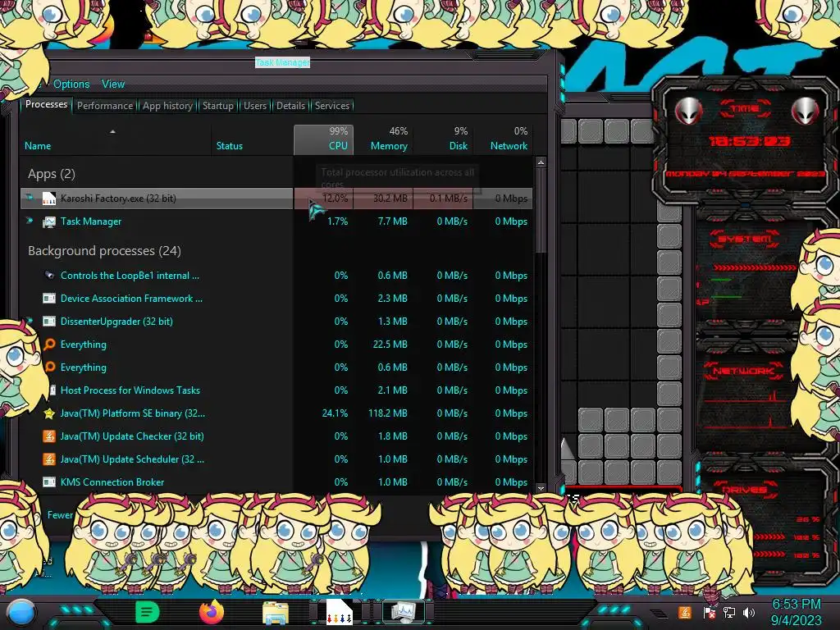Click the 118.2 MB memory value
This screenshot has width=840, height=630.
point(387,413)
